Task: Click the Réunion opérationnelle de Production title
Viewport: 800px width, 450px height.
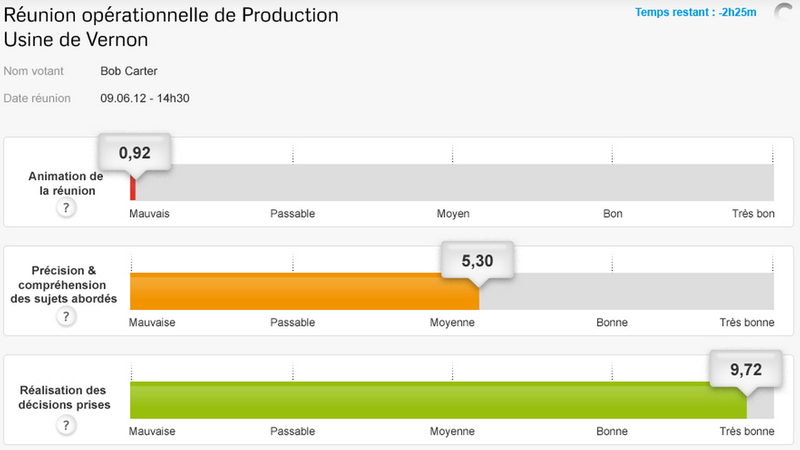Action: [x=172, y=16]
